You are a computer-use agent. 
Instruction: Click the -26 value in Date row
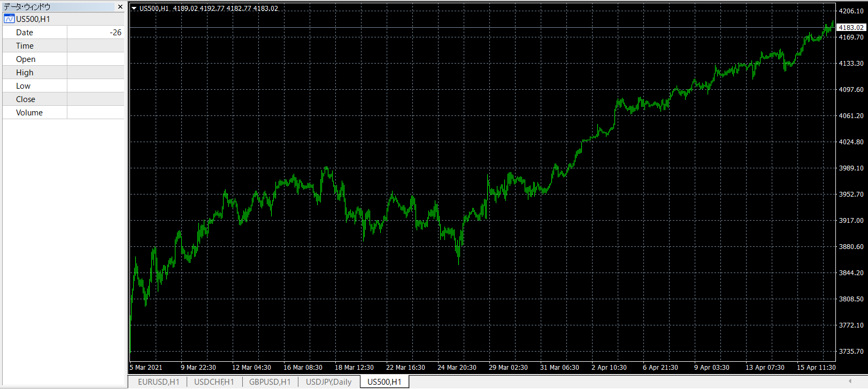[x=116, y=33]
